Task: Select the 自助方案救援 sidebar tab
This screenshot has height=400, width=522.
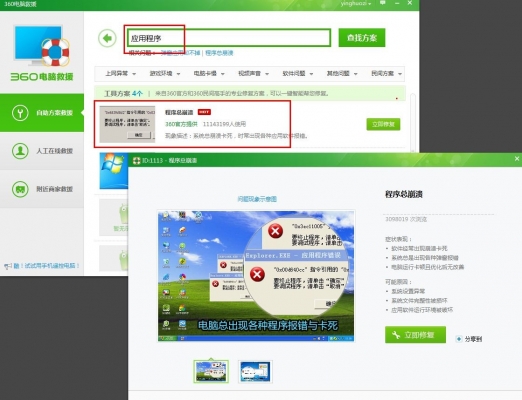Action: click(x=42, y=113)
